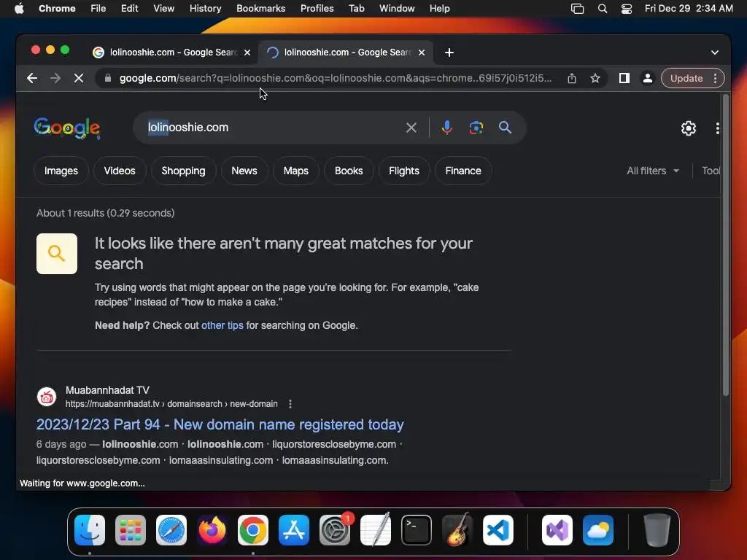
Task: Close the first lolinooshie.com tab
Action: point(247,52)
